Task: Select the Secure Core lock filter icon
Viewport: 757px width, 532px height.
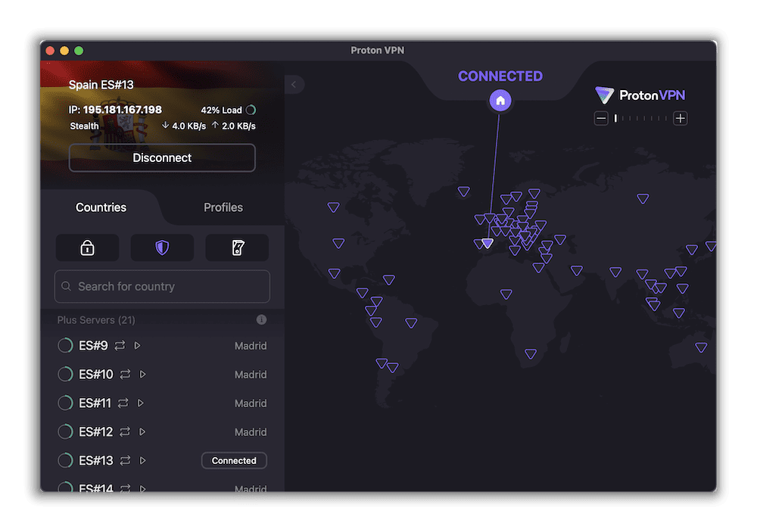Action: click(87, 247)
